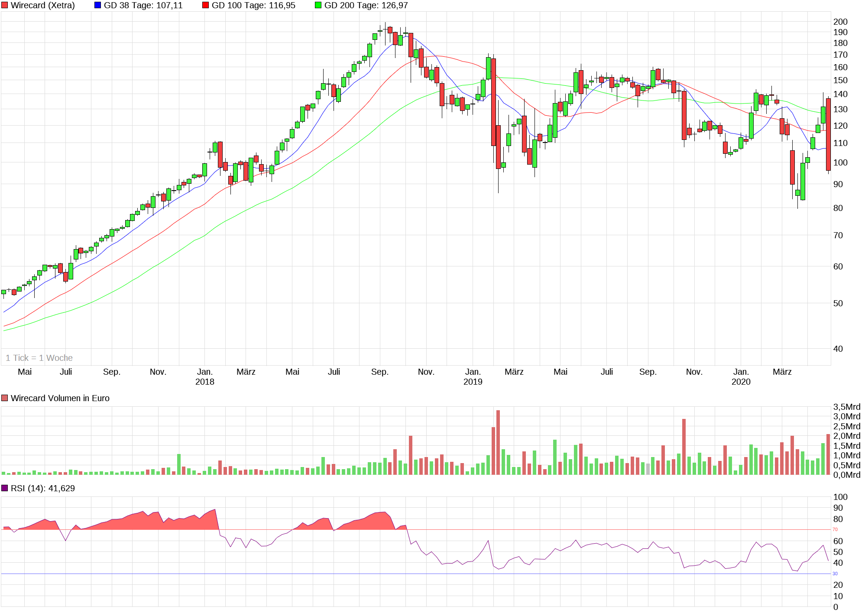This screenshot has height=616, width=865.
Task: Click the Wirecard Volumen legend swatch
Action: point(5,398)
